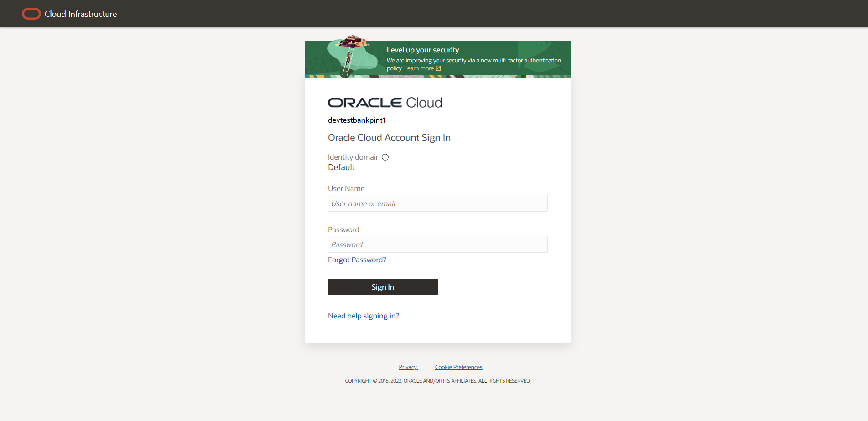Image resolution: width=868 pixels, height=421 pixels.
Task: Open the Forgot Password link
Action: coord(357,260)
